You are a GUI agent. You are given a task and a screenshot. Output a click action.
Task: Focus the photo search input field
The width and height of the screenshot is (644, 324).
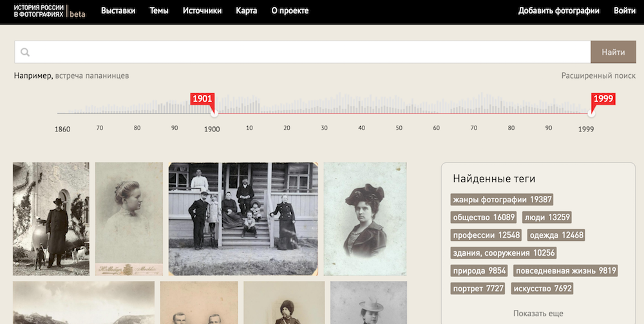[x=309, y=52]
